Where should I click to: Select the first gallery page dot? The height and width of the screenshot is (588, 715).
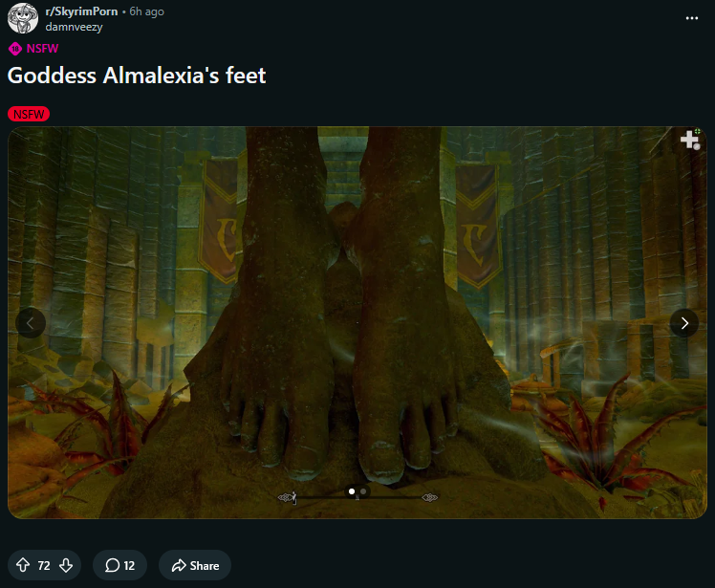point(352,491)
